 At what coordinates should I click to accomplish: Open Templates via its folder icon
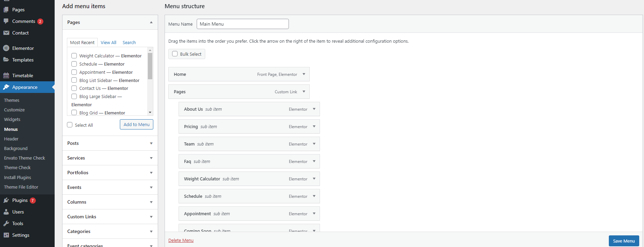6,60
